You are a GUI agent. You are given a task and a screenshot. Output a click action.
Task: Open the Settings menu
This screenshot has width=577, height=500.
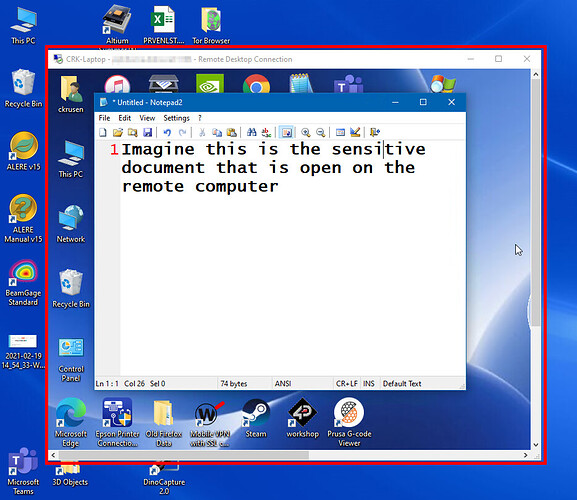[176, 118]
